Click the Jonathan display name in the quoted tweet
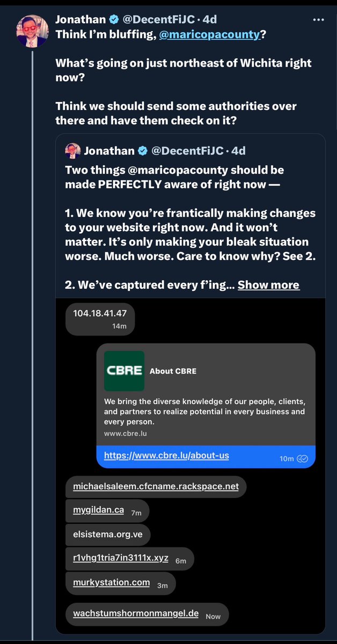 tap(109, 151)
